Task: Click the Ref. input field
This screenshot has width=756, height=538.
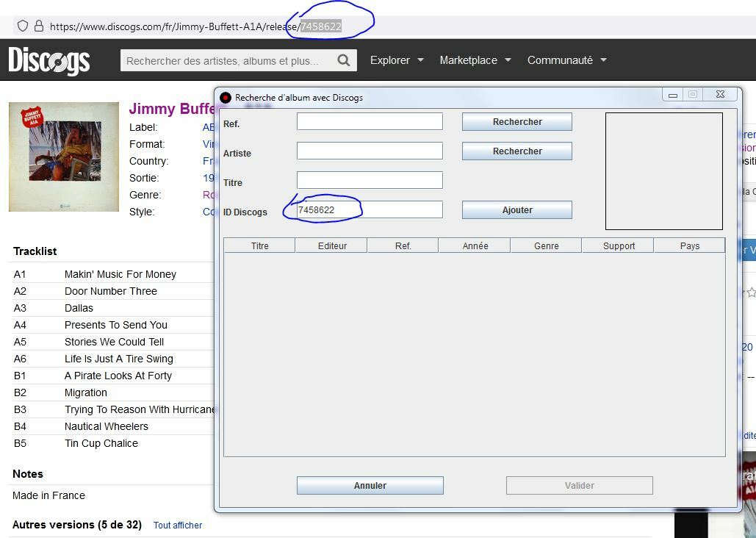Action: (x=370, y=121)
